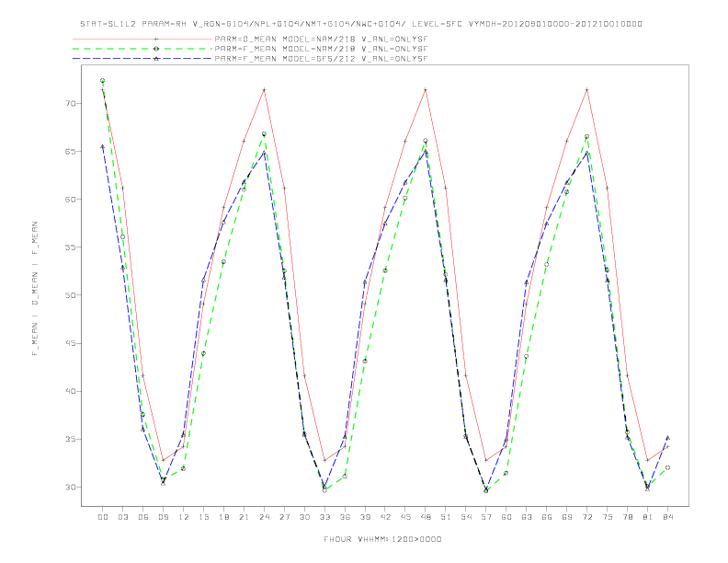Click the x-axis tick label 81
This screenshot has height=563, width=728.
point(648,517)
